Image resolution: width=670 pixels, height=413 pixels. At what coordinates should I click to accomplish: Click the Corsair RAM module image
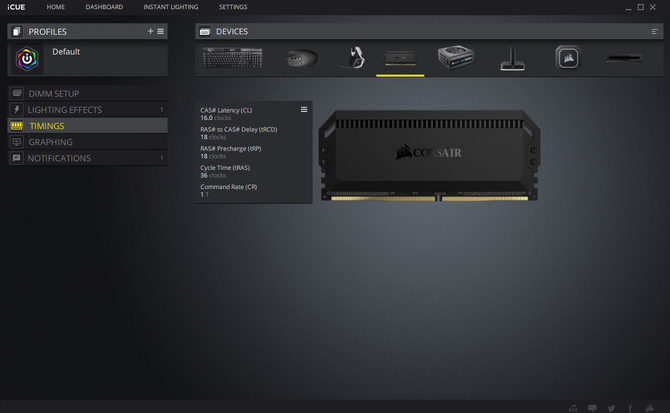(429, 155)
